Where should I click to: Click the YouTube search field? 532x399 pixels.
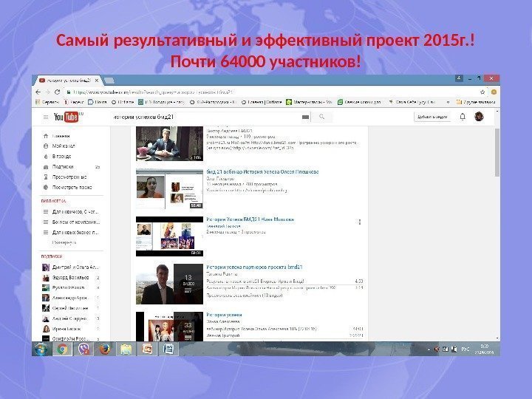(x=205, y=117)
